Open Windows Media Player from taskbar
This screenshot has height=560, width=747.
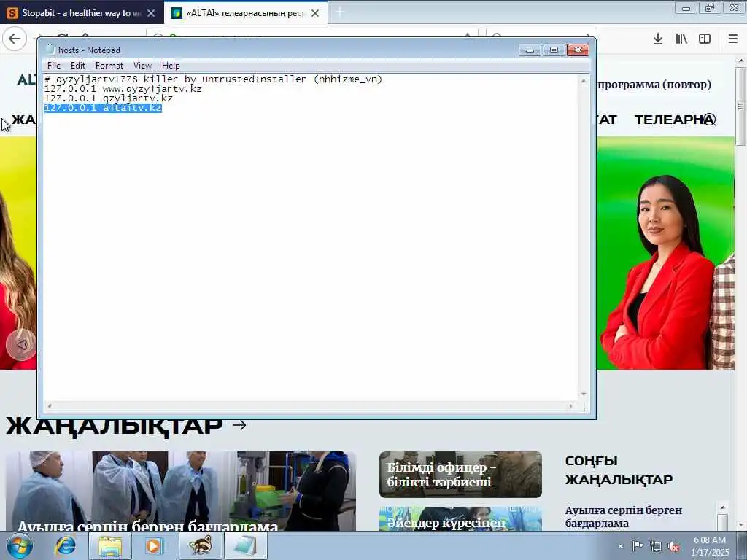coord(153,545)
